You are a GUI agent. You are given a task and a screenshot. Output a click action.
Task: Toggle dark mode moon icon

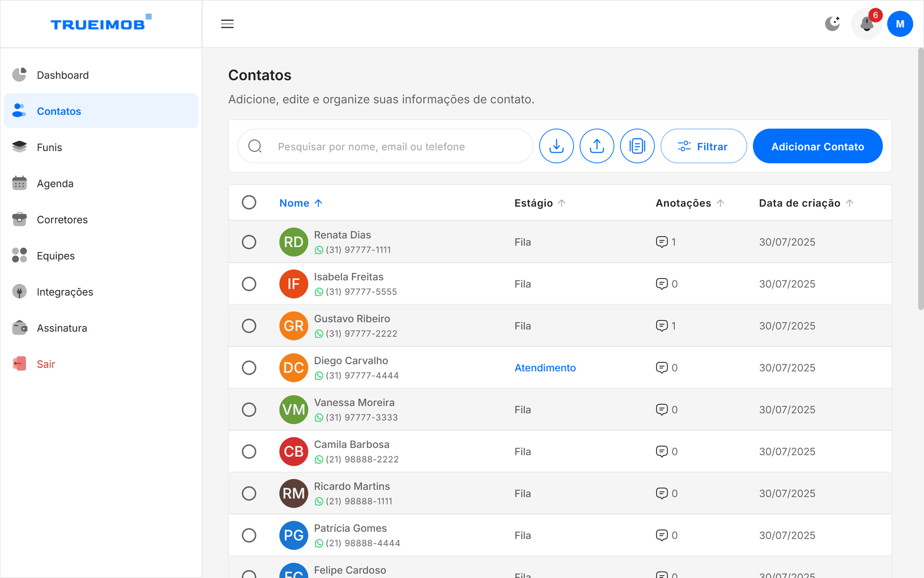(x=832, y=24)
